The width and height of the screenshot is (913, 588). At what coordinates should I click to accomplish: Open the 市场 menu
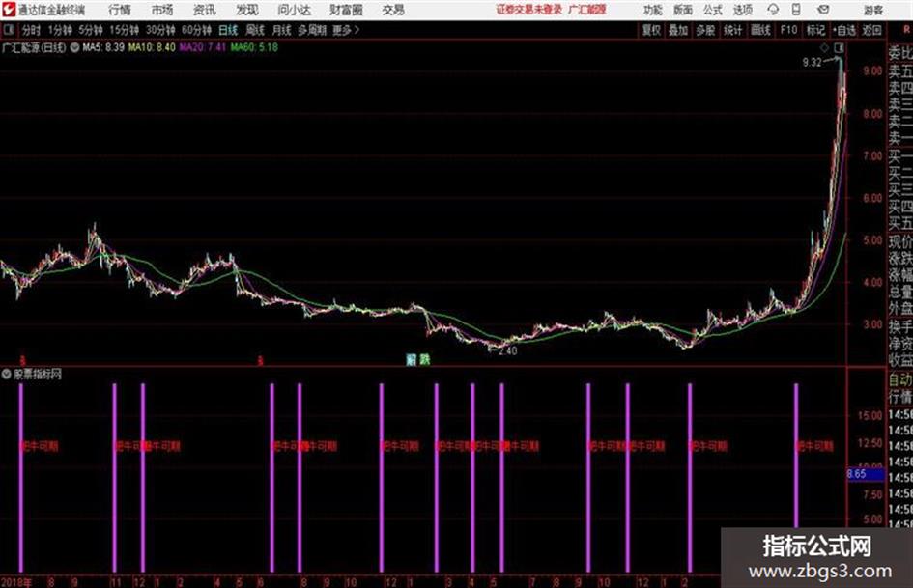[x=162, y=10]
